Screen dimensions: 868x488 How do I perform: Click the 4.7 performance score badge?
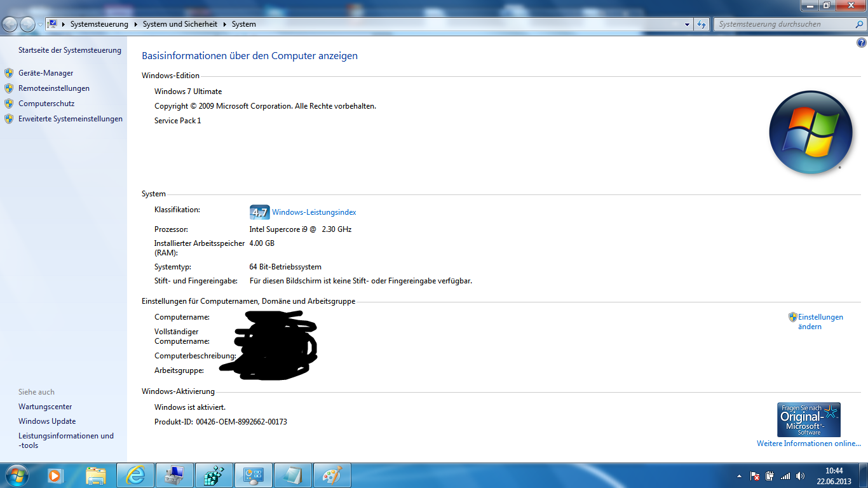pos(259,212)
